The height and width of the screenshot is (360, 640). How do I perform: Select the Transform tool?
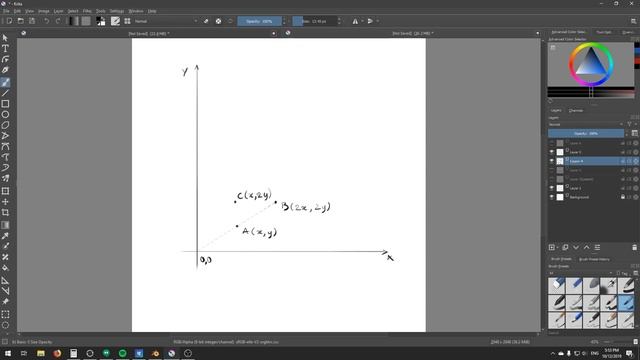click(x=5, y=191)
